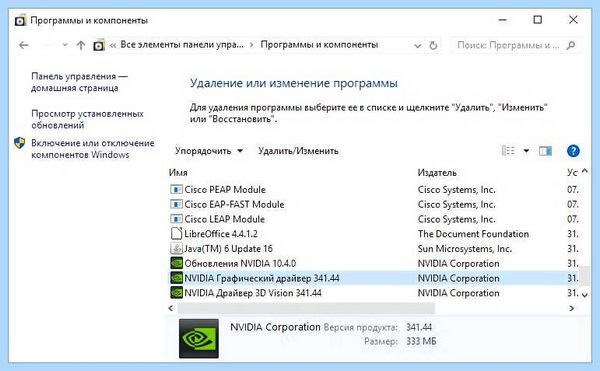The height and width of the screenshot is (371, 600).
Task: Select "Обновления NVIDIA 10.4.0" entry
Action: pos(240,264)
